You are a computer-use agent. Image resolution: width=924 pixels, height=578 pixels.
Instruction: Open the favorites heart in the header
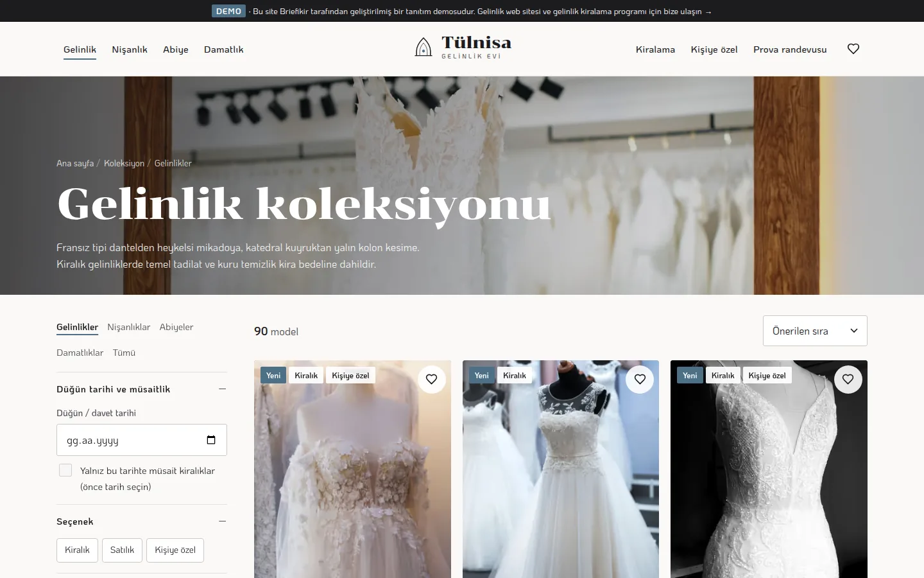pyautogui.click(x=853, y=49)
